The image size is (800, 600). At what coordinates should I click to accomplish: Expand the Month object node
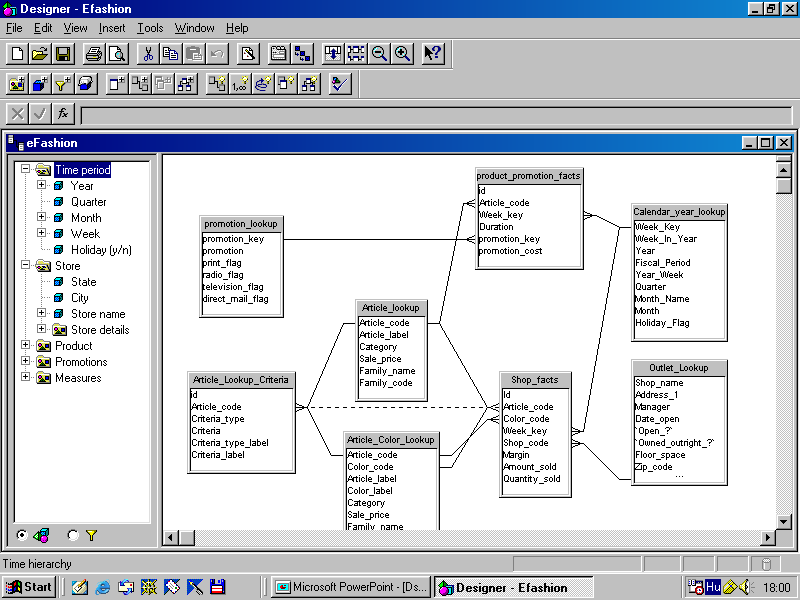[42, 217]
